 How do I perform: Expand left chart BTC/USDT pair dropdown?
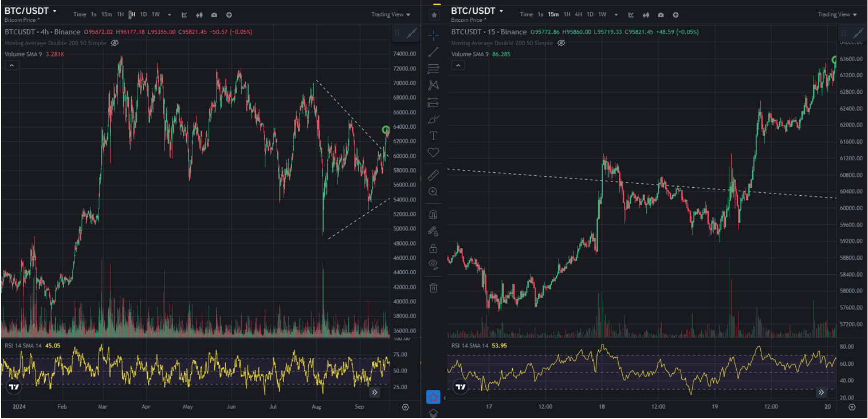click(x=54, y=11)
